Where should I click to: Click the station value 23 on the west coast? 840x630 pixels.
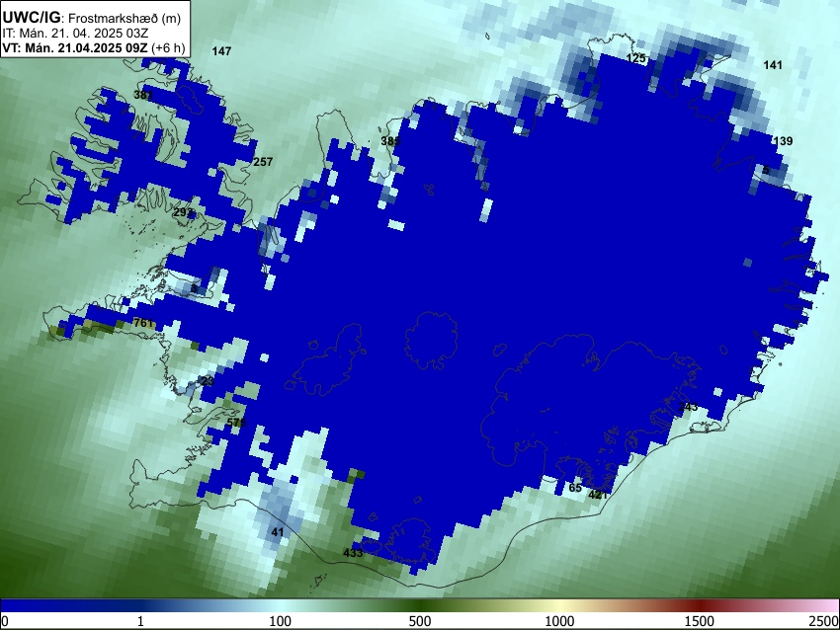click(x=208, y=381)
